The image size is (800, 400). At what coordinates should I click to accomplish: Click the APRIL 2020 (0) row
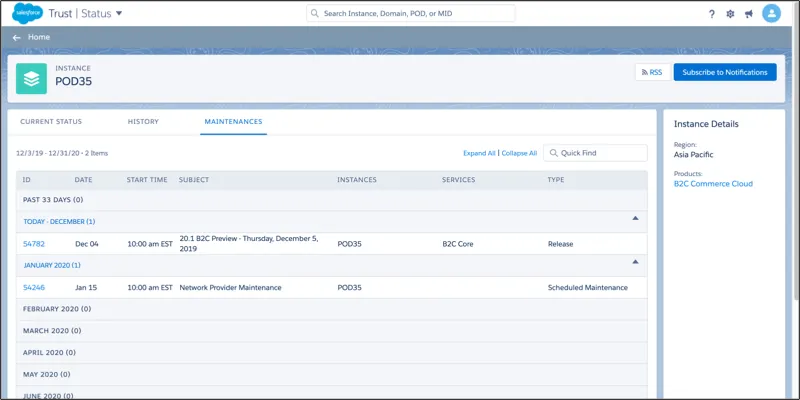pyautogui.click(x=332, y=353)
